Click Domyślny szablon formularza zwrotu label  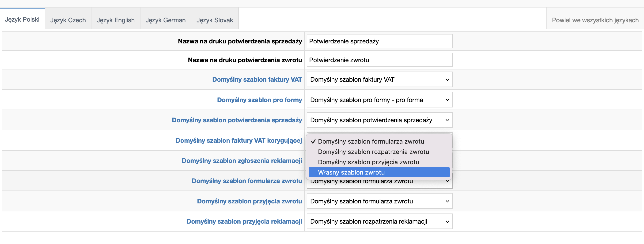[x=247, y=181]
